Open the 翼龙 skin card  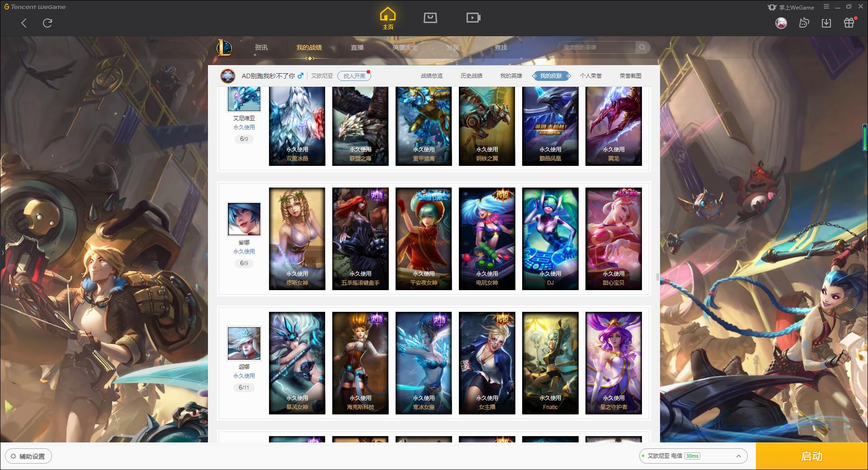pyautogui.click(x=613, y=126)
